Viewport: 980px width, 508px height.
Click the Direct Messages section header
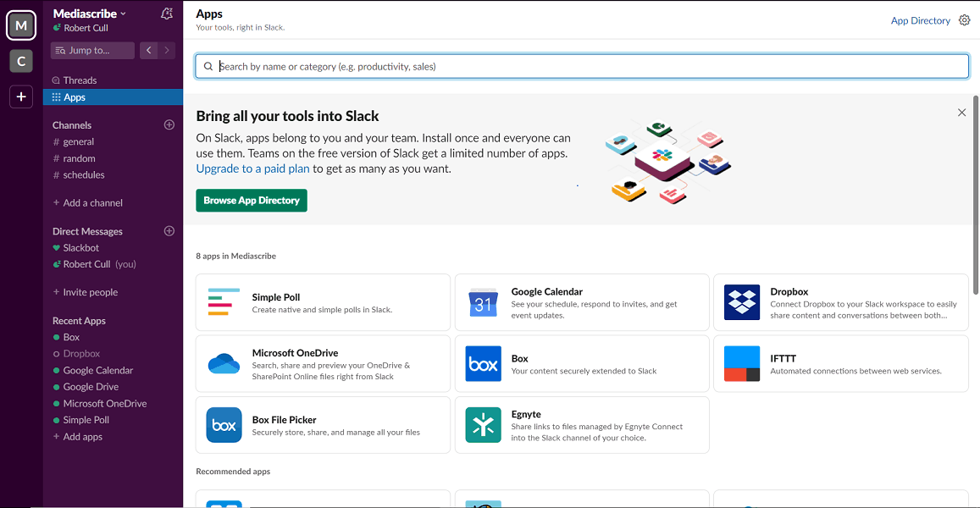87,231
